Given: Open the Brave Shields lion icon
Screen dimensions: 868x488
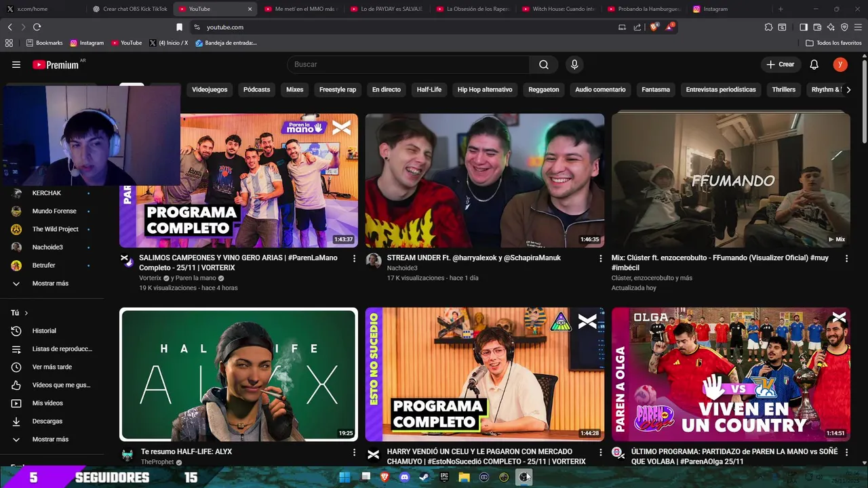Looking at the screenshot, I should pyautogui.click(x=654, y=27).
